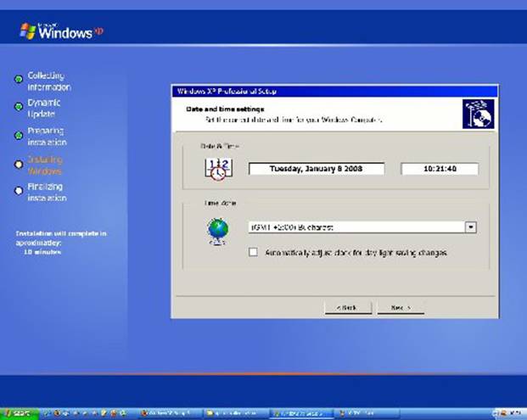Open the Start menu
Viewport: 527px width, 420px height.
click(x=19, y=413)
